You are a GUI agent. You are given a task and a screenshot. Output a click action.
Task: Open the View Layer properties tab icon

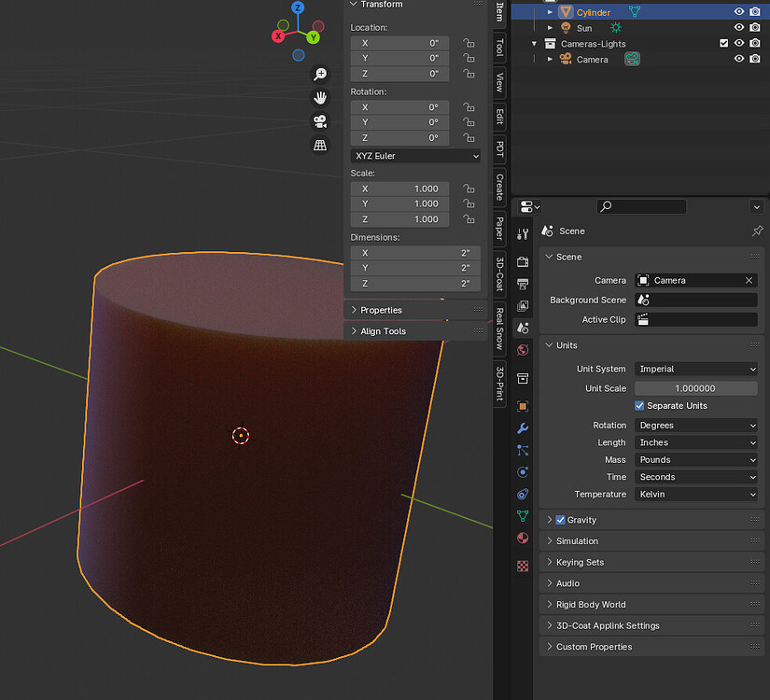523,306
